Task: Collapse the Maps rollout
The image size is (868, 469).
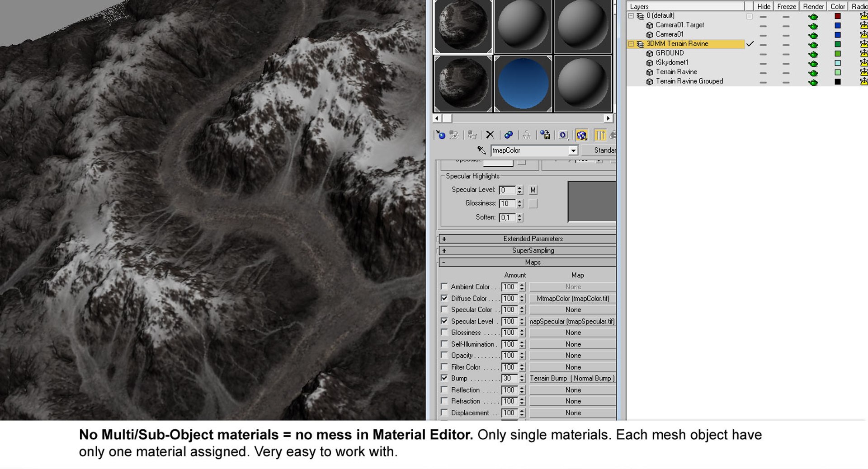Action: click(x=528, y=262)
